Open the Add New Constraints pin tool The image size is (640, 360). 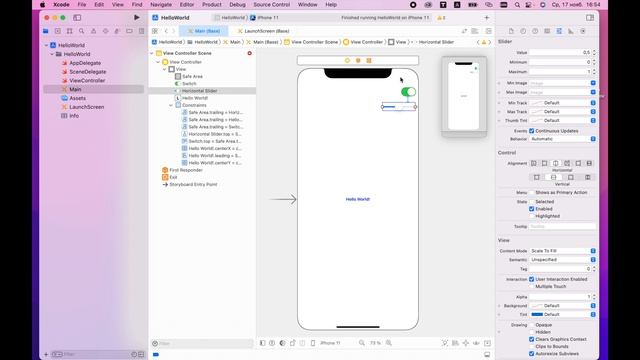point(466,343)
